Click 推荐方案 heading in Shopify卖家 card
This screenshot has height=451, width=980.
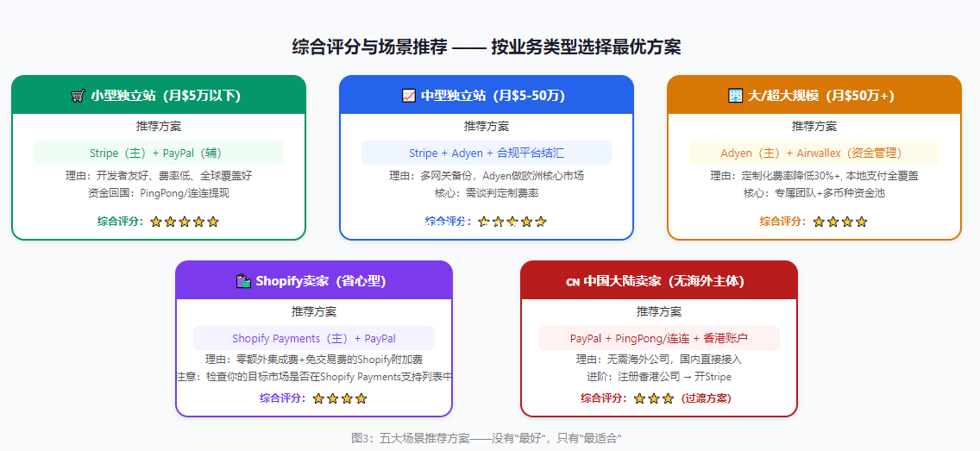314,311
